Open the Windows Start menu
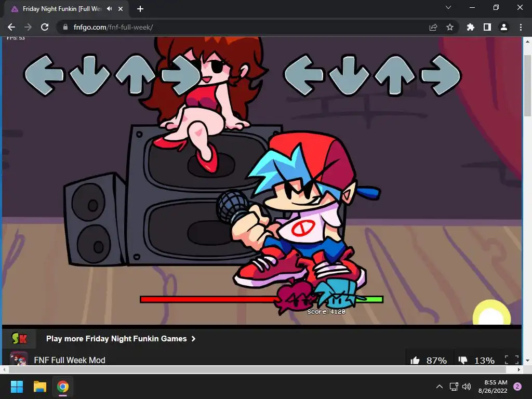532x399 pixels. point(17,387)
